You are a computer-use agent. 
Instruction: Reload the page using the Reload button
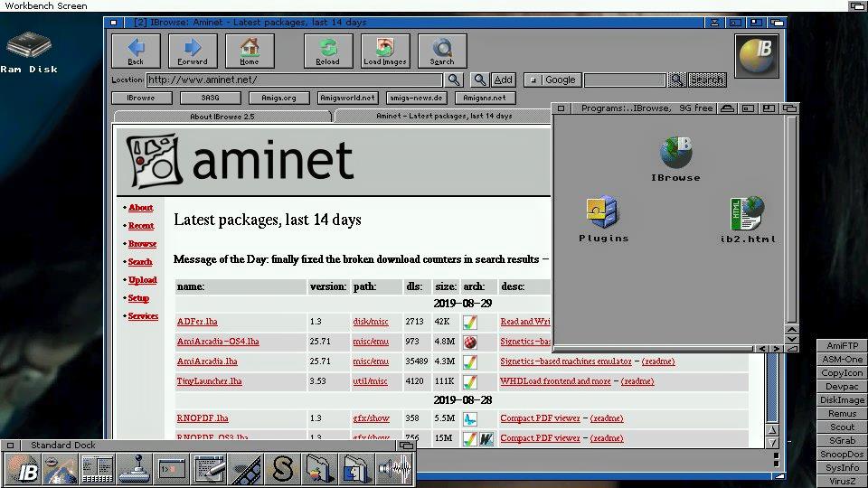(x=327, y=51)
